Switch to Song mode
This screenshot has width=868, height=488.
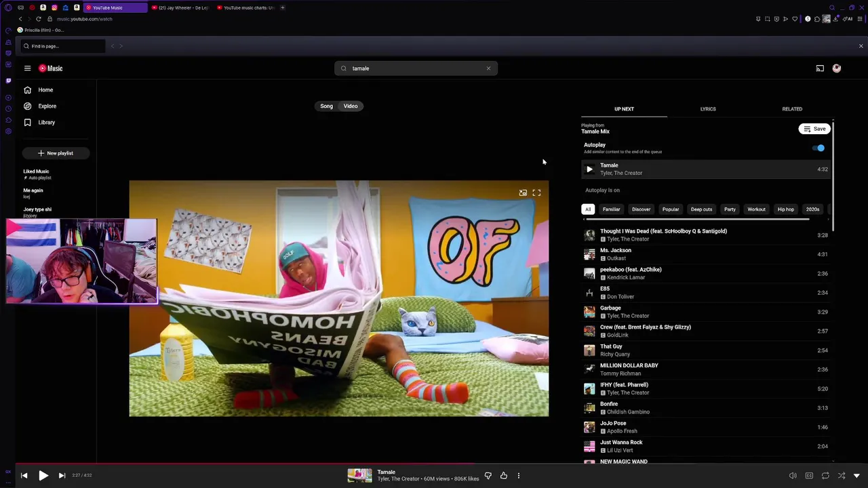coord(326,106)
